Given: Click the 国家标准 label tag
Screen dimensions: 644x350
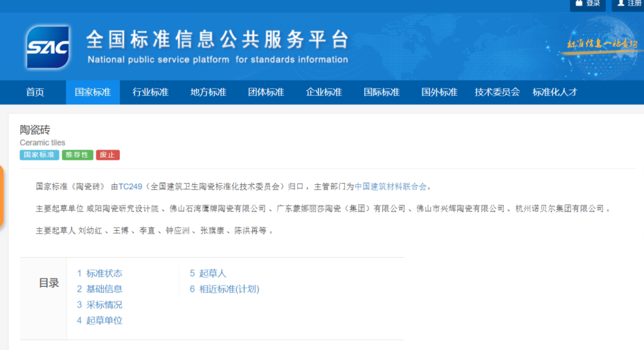Looking at the screenshot, I should click(39, 154).
